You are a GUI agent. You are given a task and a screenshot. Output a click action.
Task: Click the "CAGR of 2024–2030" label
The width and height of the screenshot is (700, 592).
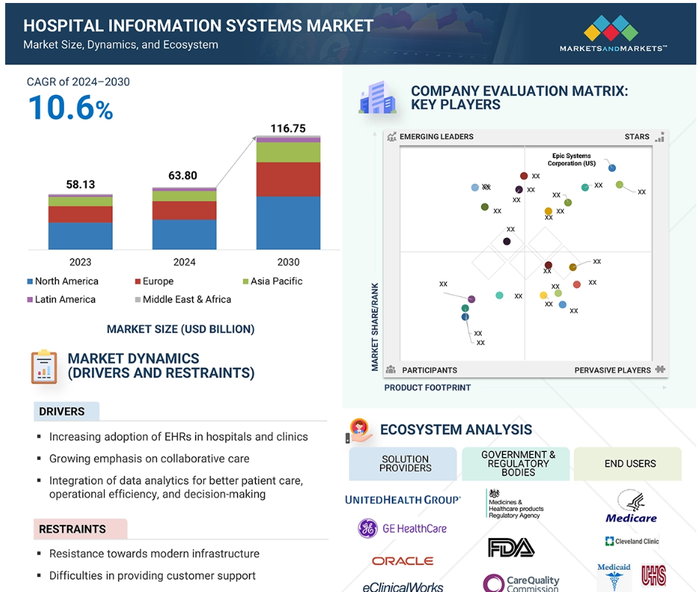[78, 82]
